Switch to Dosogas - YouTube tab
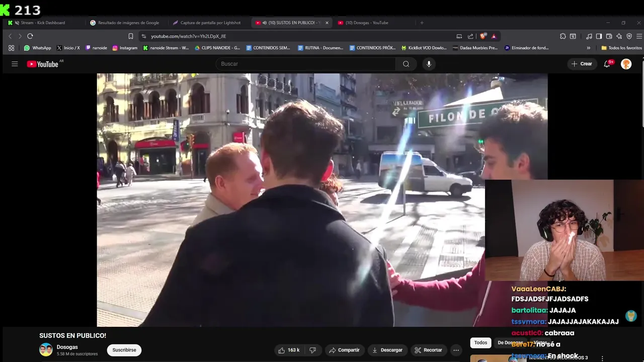This screenshot has height=362, width=644. (367, 23)
